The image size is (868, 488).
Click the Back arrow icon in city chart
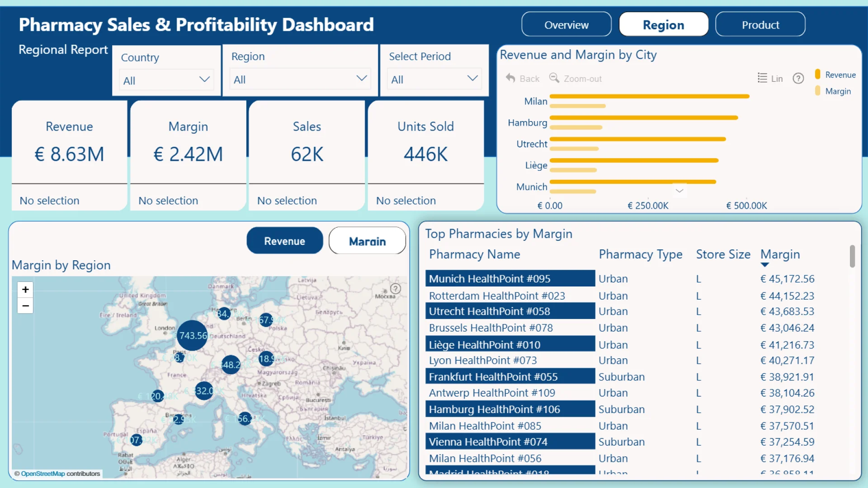pyautogui.click(x=510, y=78)
